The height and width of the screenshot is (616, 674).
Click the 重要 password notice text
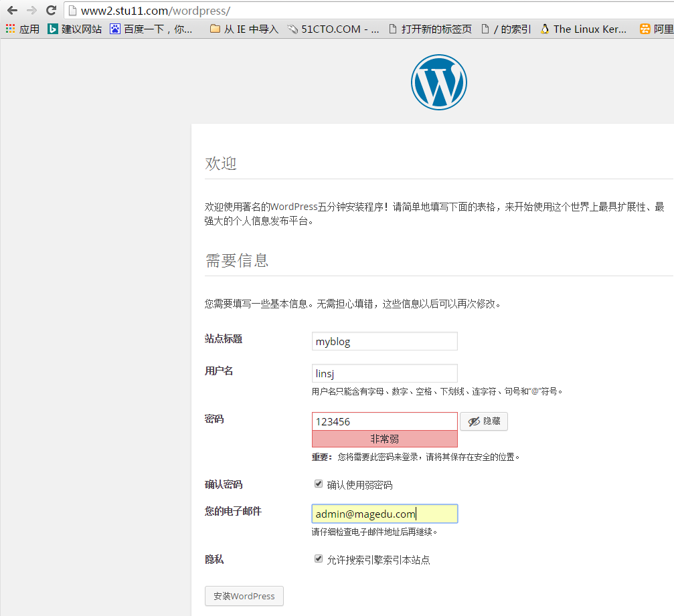pyautogui.click(x=416, y=457)
